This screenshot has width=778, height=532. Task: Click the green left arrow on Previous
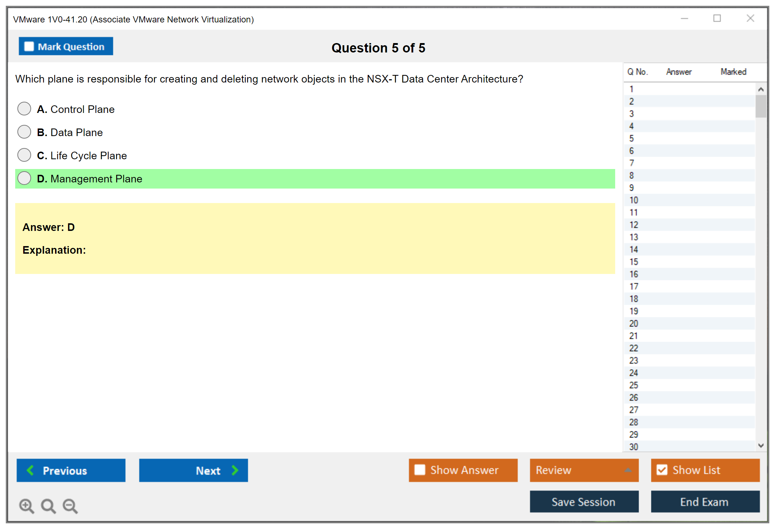coord(30,470)
